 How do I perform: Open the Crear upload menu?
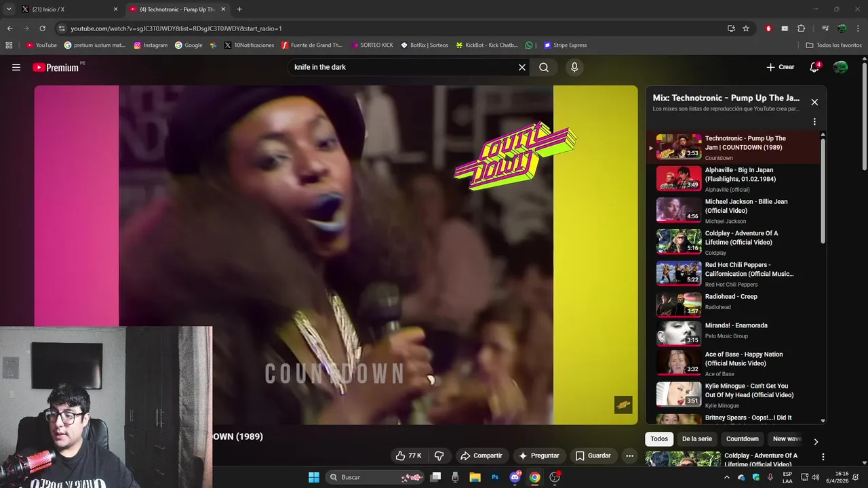point(781,67)
